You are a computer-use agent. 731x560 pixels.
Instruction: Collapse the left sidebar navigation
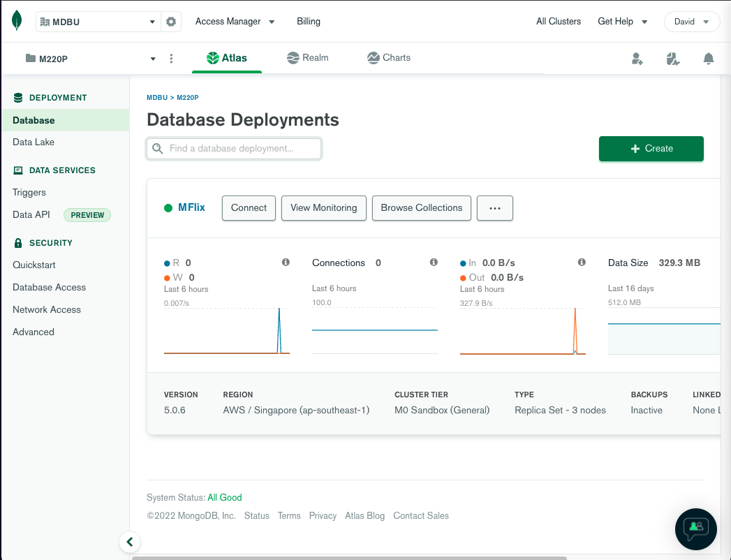pyautogui.click(x=130, y=541)
